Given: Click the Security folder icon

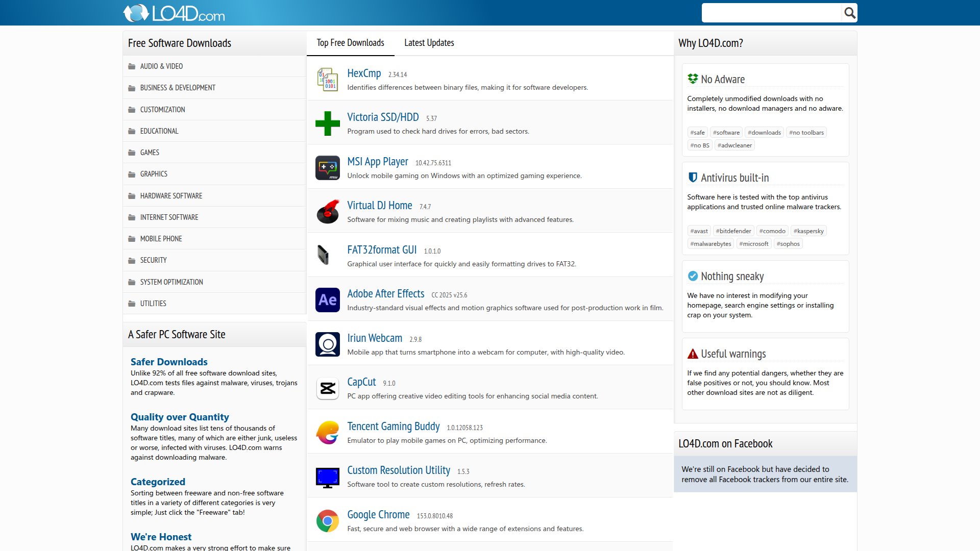Looking at the screenshot, I should pos(132,260).
